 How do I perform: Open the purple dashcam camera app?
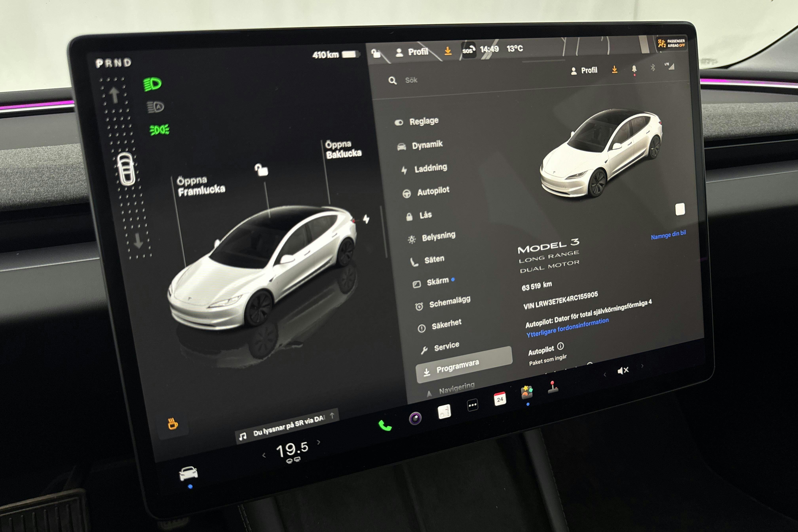click(415, 418)
